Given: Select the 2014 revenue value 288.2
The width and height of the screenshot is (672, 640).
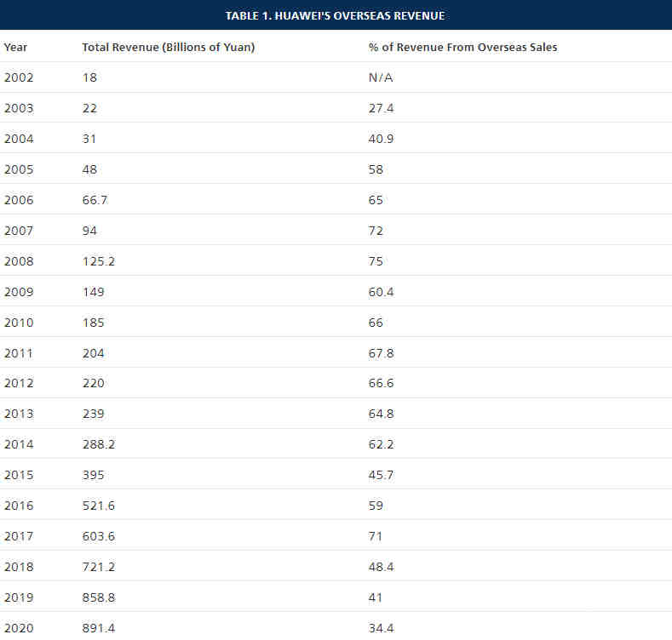Looking at the screenshot, I should 99,444.
